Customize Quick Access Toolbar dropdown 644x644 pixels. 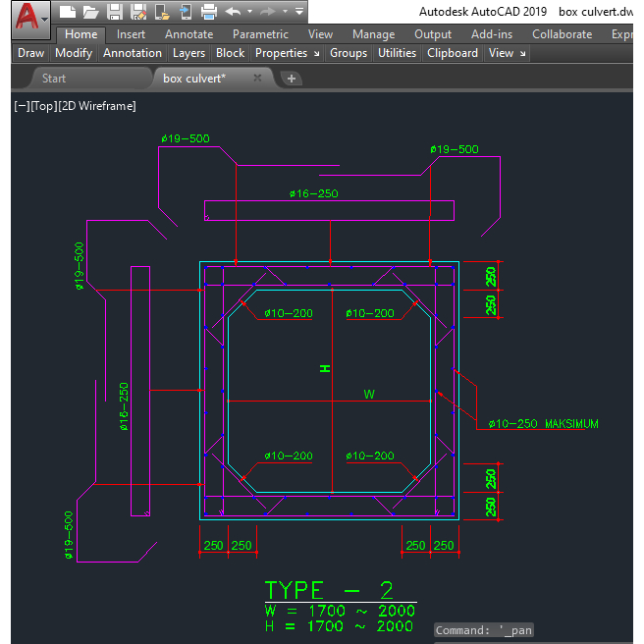[299, 11]
